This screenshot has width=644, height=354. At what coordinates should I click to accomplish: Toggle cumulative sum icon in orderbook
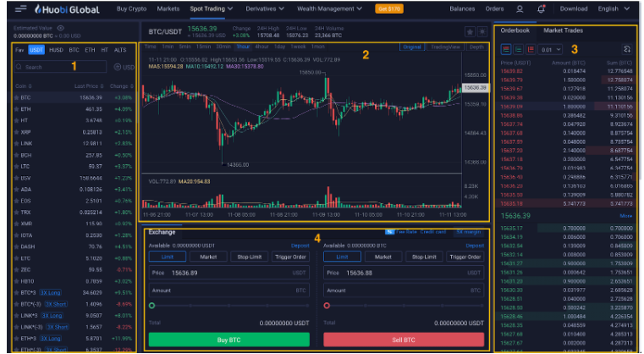point(627,49)
